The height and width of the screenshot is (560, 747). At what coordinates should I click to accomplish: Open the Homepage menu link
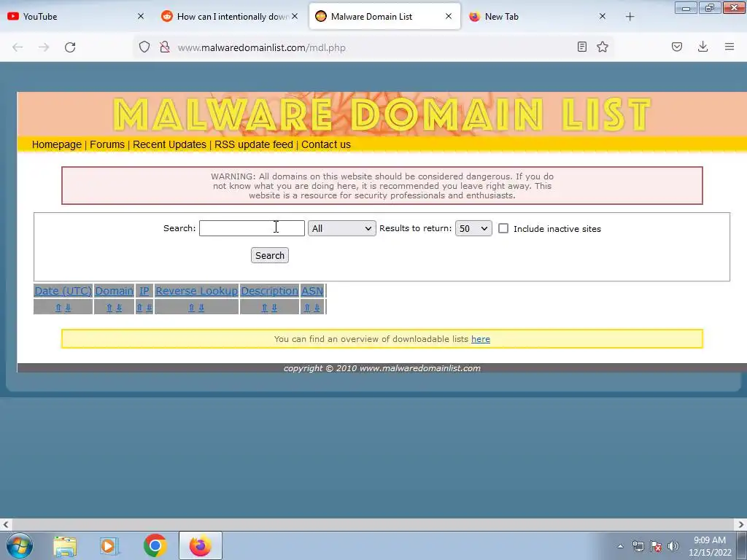tap(57, 145)
